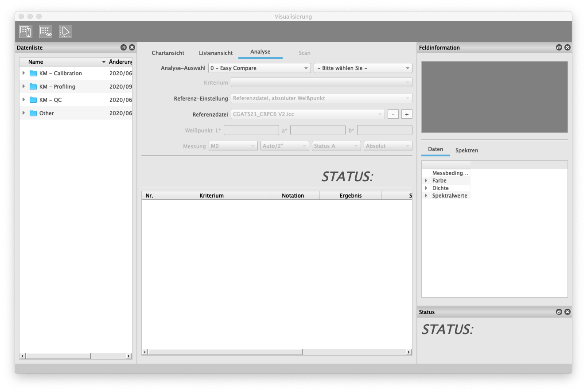Select the Analyse tab

point(260,52)
